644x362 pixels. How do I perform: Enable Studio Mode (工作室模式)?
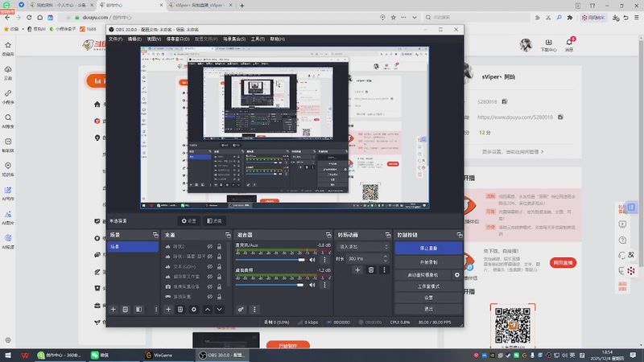tap(428, 286)
